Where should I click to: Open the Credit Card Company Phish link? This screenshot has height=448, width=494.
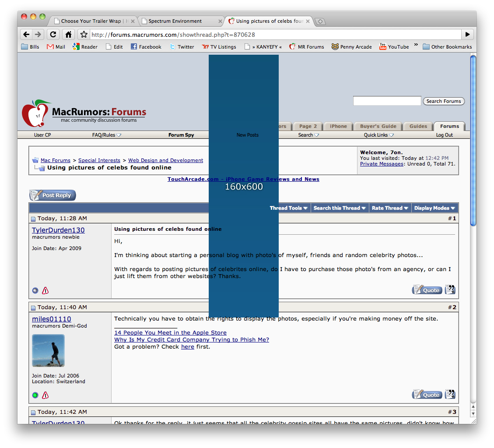(192, 339)
